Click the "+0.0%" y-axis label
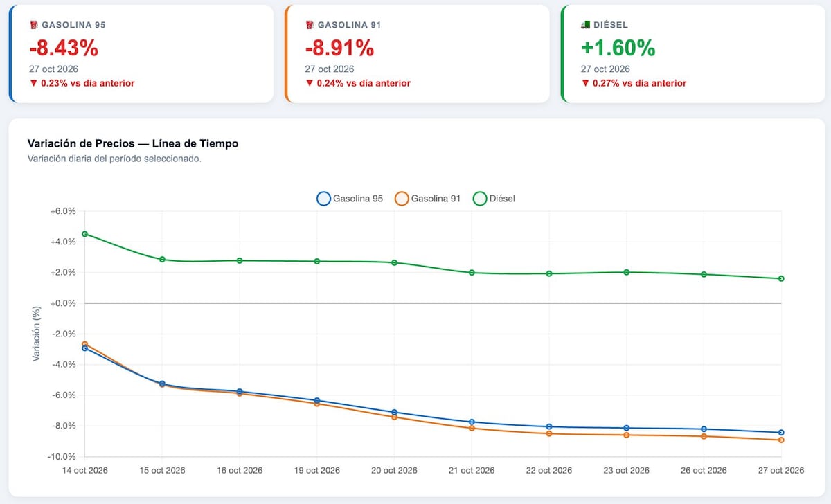The height and width of the screenshot is (504, 831). (63, 303)
